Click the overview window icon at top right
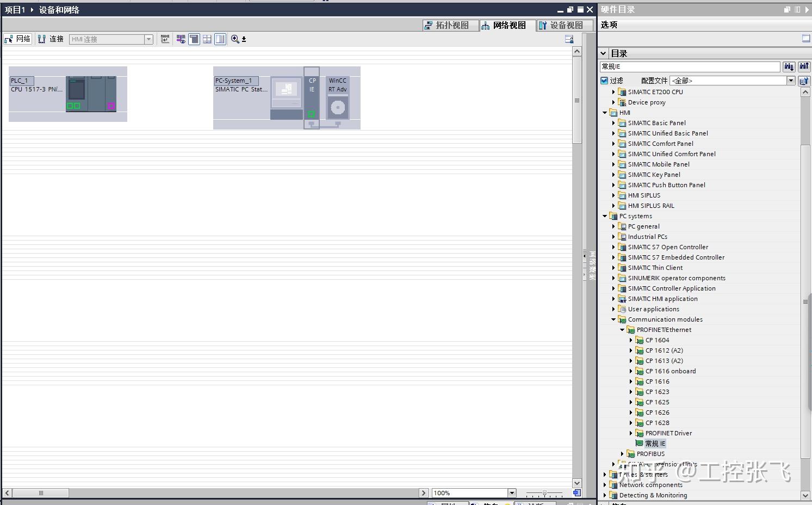 (569, 39)
